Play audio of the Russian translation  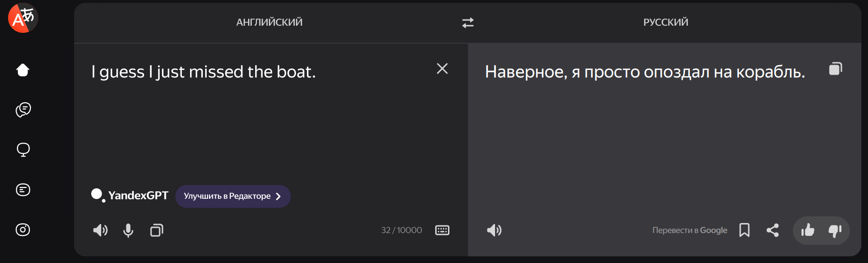494,230
